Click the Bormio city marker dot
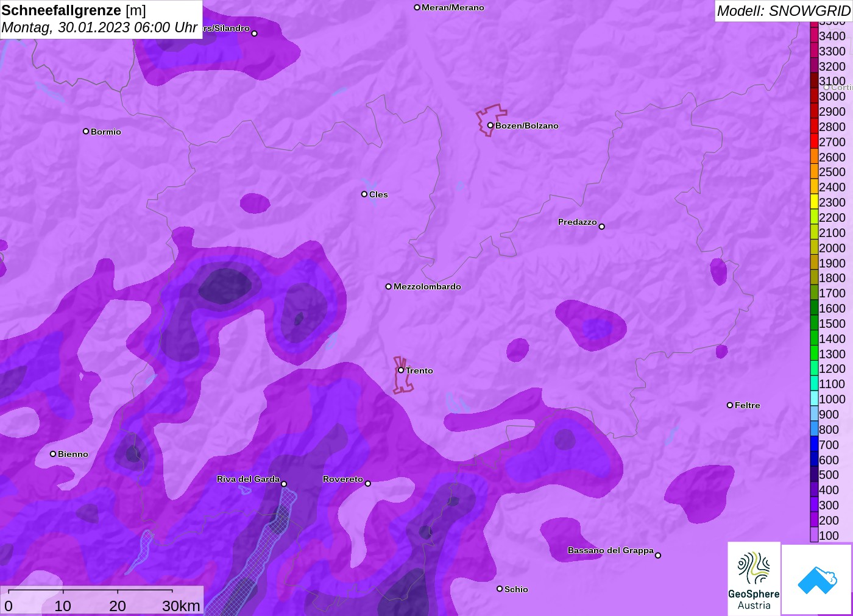The height and width of the screenshot is (616, 853). (86, 131)
